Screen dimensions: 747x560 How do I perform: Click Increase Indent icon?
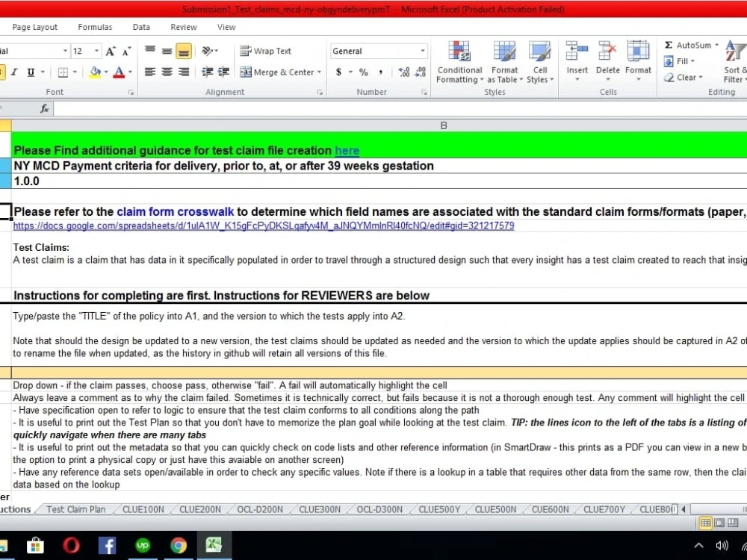223,72
